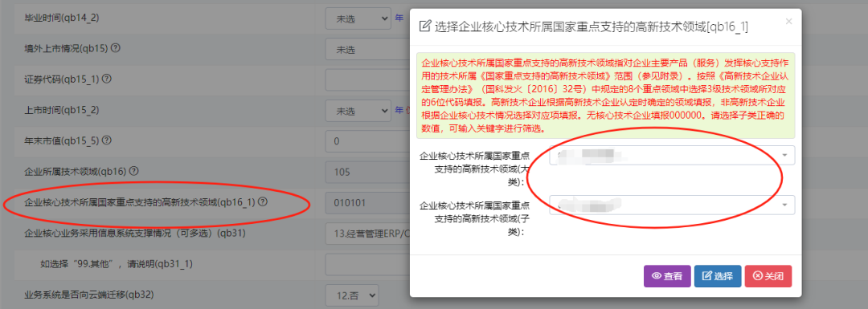Click the 选择 button
The width and height of the screenshot is (868, 309).
point(718,276)
